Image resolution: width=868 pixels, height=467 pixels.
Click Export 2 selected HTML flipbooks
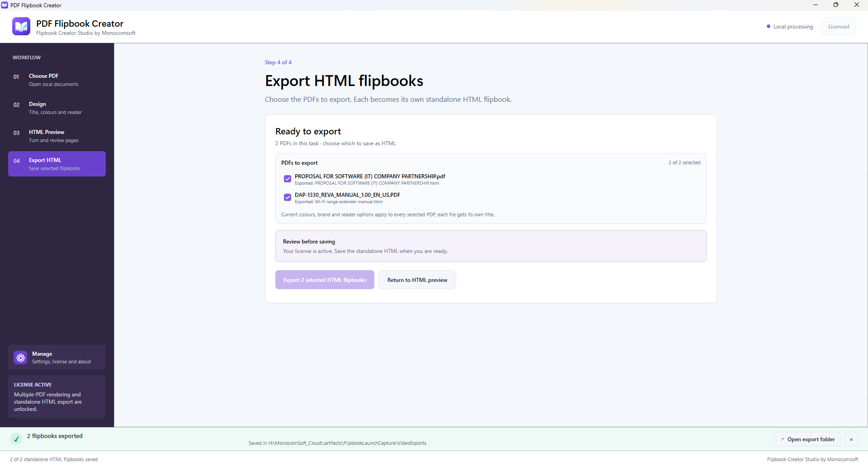click(325, 280)
